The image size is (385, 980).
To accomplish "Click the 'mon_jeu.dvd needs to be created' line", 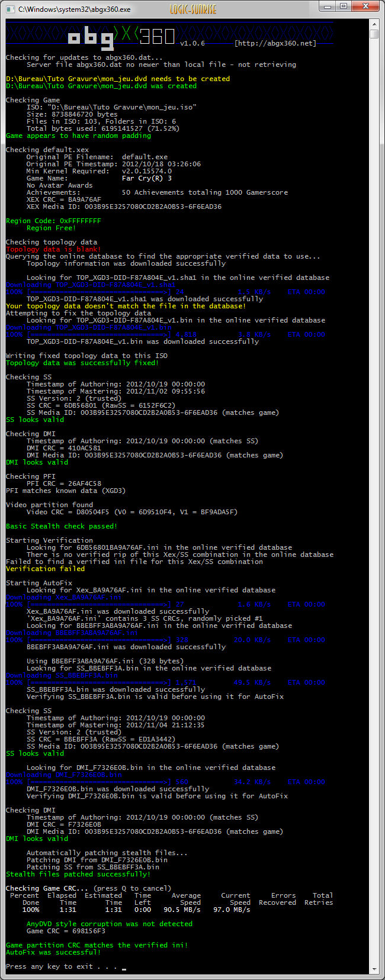I will point(118,79).
